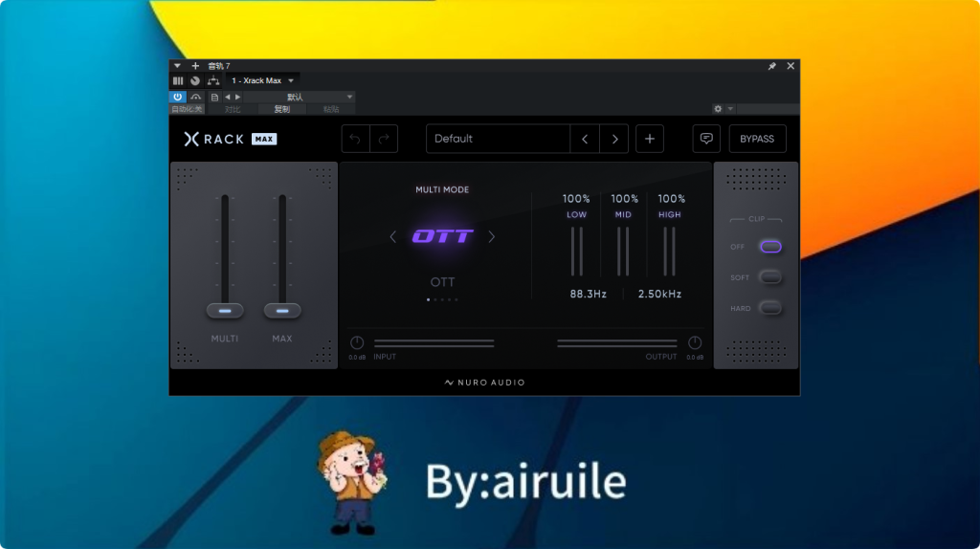
Task: Go to next host preset arrow
Action: tap(237, 97)
